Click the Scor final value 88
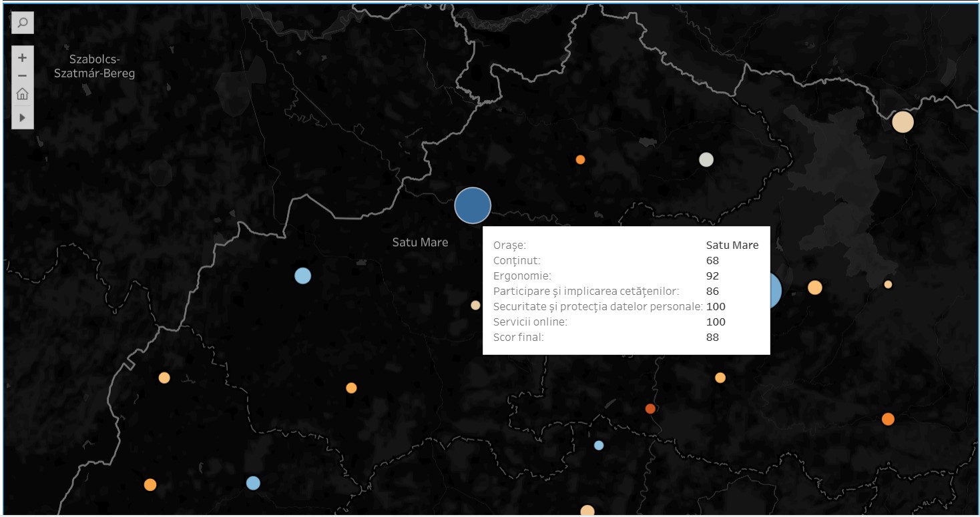 click(712, 337)
